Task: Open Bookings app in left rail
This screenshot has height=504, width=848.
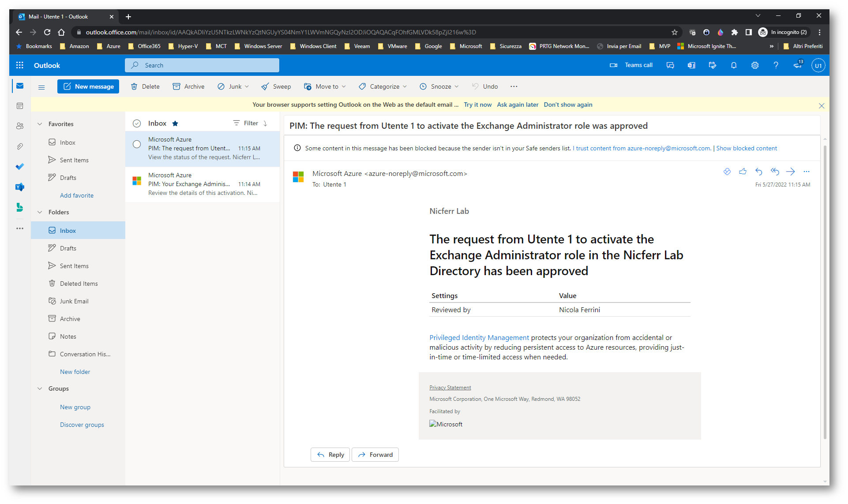Action: pyautogui.click(x=20, y=207)
